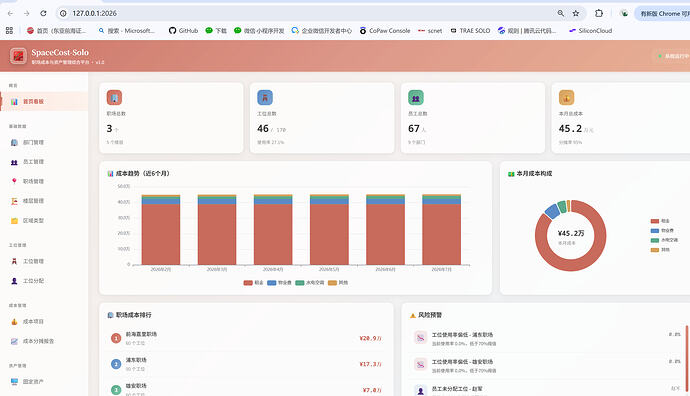Image resolution: width=690 pixels, height=396 pixels.
Task: Select ¥20.9万 amount for 前海嘉里职场
Action: (371, 338)
